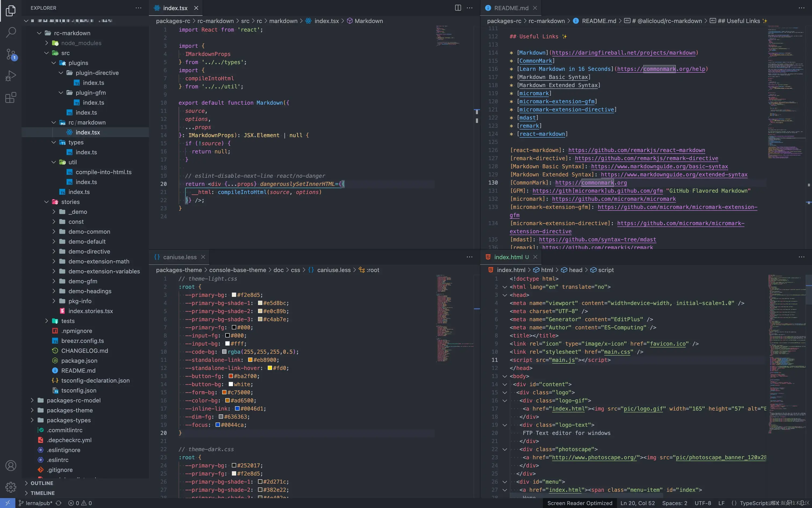Expand the OUTLINE section
This screenshot has width=812, height=508.
pyautogui.click(x=42, y=483)
